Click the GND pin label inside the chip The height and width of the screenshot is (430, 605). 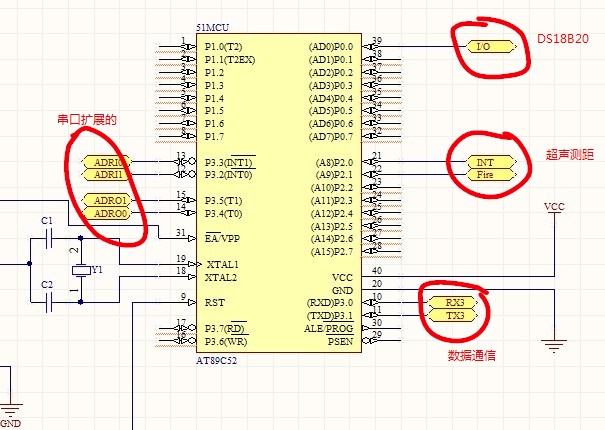(342, 290)
